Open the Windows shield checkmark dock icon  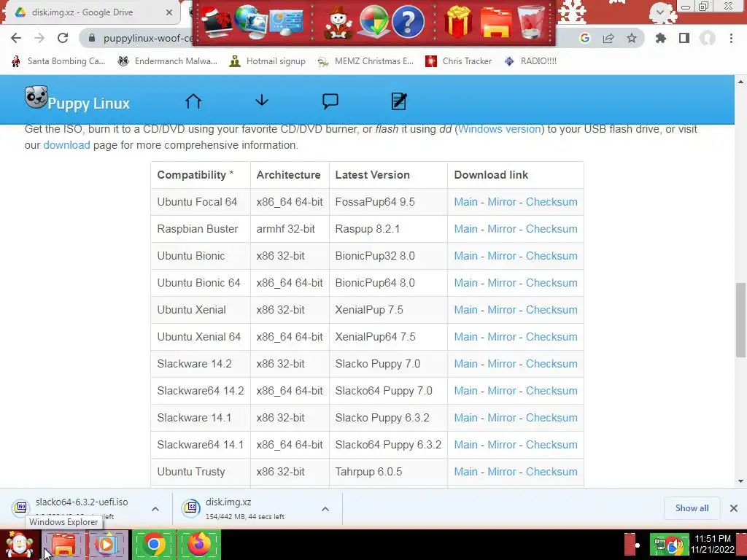[374, 23]
